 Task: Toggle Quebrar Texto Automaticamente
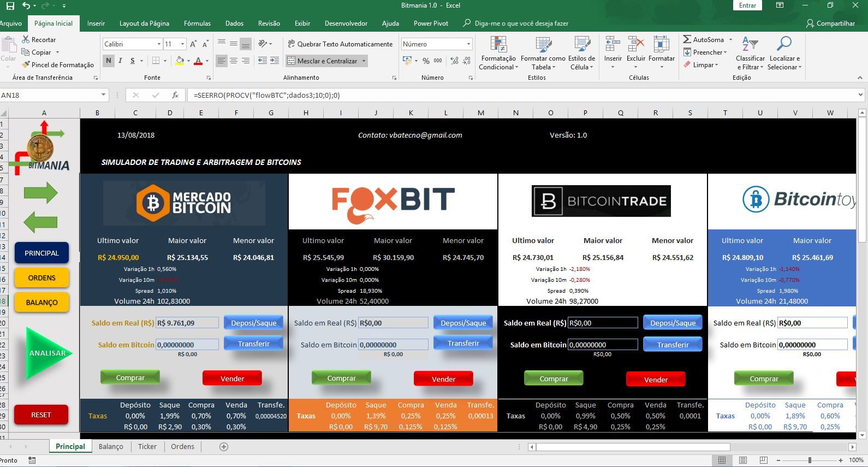click(x=340, y=44)
